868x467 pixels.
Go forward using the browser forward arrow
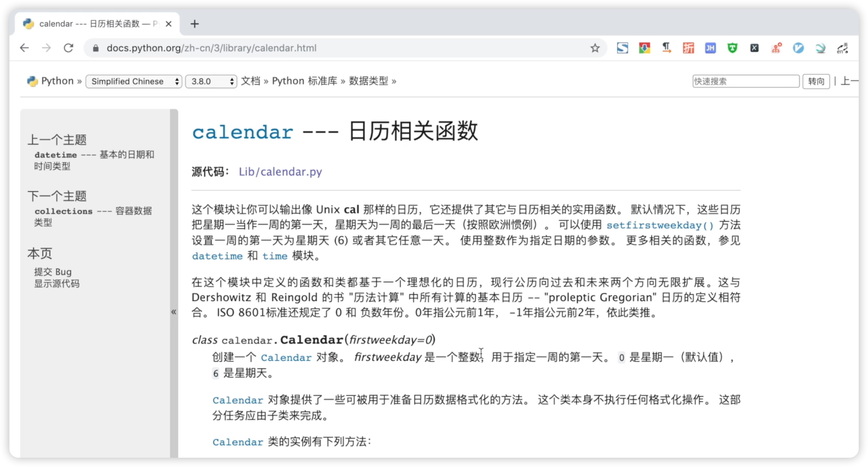pos(46,48)
